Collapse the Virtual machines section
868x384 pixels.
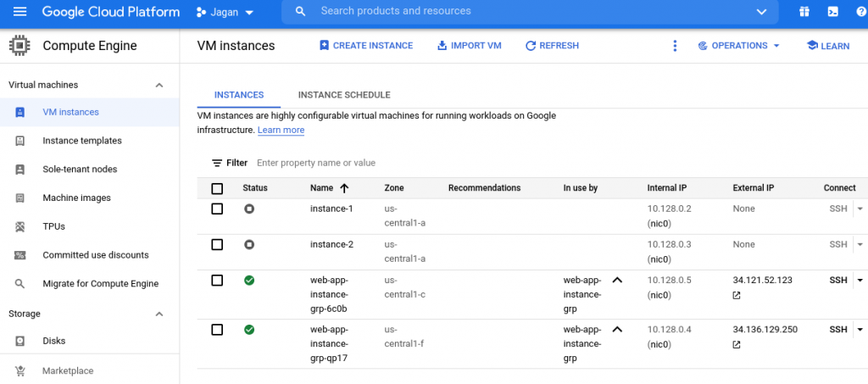click(x=159, y=85)
